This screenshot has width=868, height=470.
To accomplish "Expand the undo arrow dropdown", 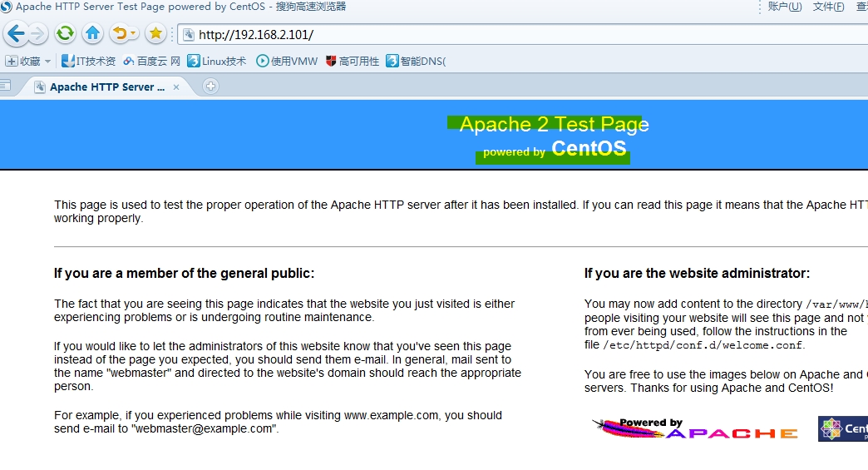I will click(x=133, y=34).
